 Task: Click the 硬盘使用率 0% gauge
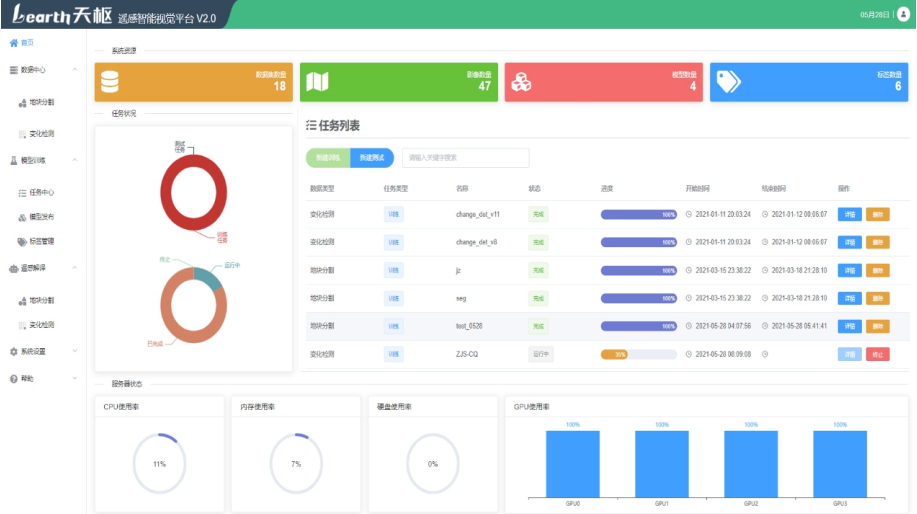coord(433,464)
